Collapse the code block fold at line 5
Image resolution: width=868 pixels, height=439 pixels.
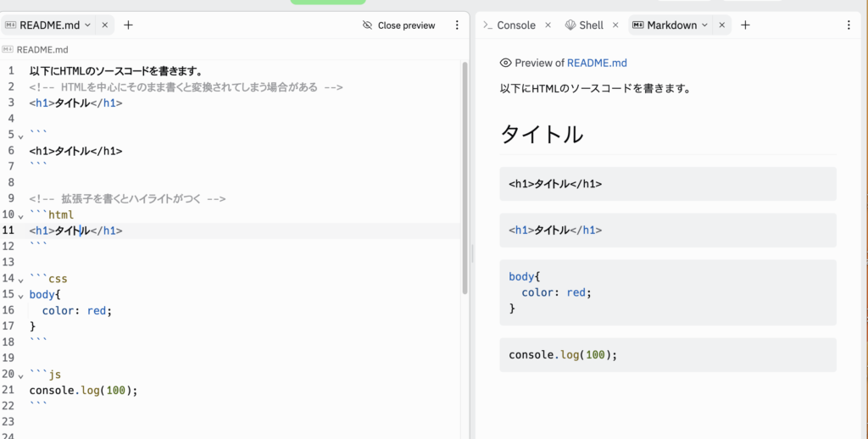pyautogui.click(x=21, y=136)
